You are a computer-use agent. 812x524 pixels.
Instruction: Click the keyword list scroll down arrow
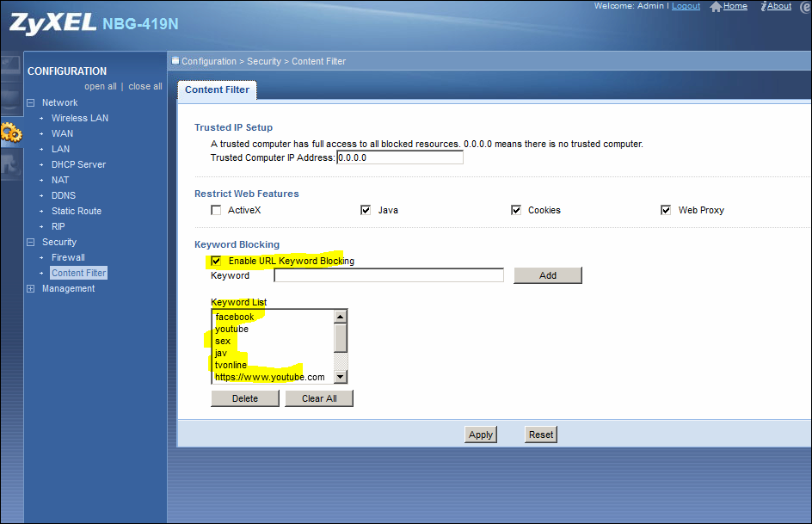click(341, 377)
